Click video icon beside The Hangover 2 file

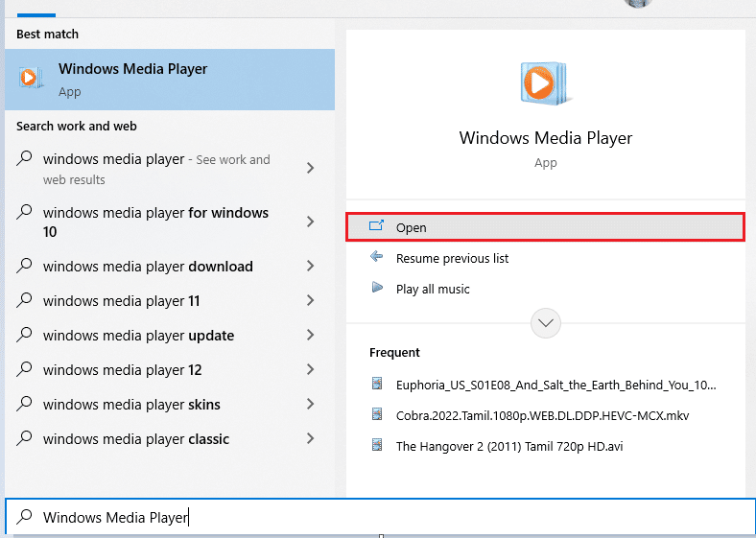coord(377,444)
